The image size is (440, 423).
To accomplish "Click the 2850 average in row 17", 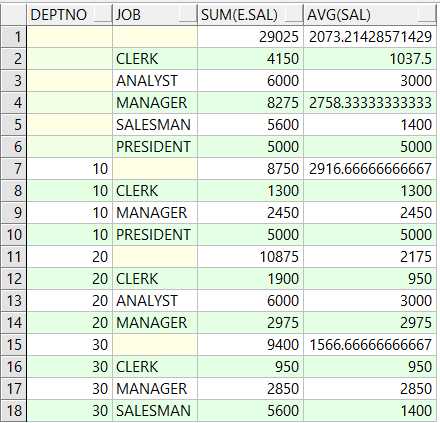I will tap(370, 389).
